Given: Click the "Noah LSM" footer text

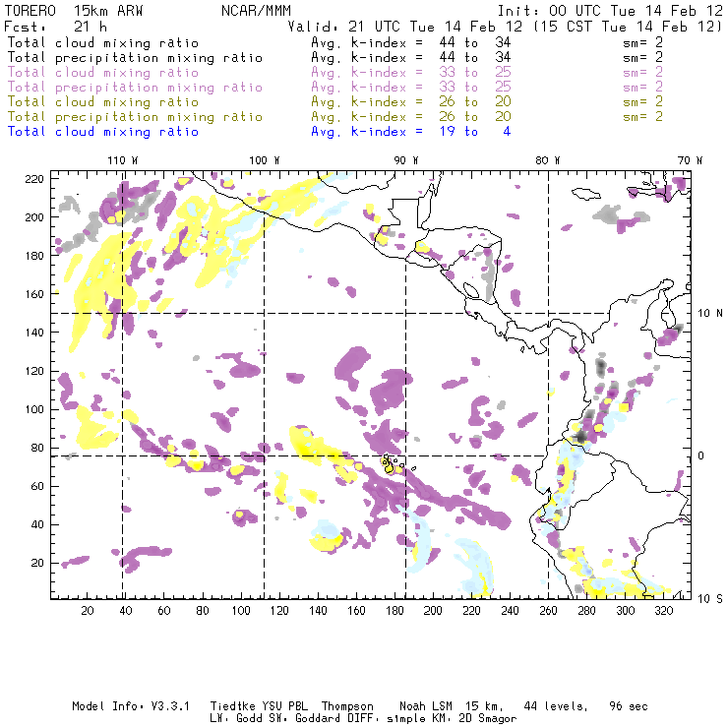Looking at the screenshot, I should click(x=426, y=706).
